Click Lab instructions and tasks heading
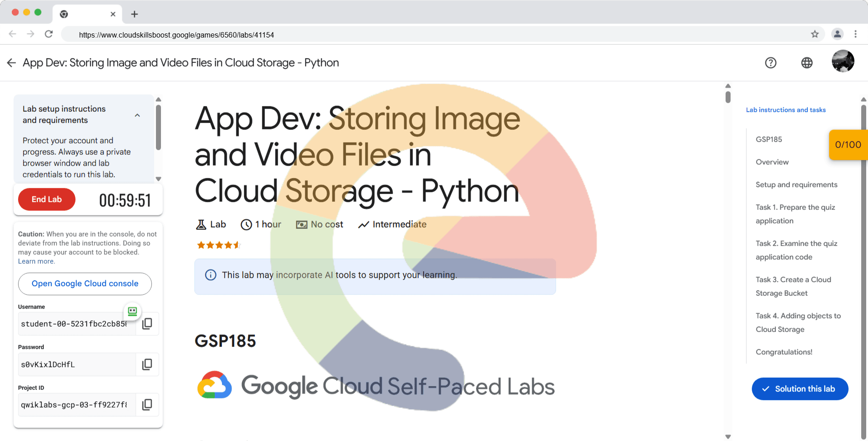This screenshot has height=441, width=868. pos(786,110)
